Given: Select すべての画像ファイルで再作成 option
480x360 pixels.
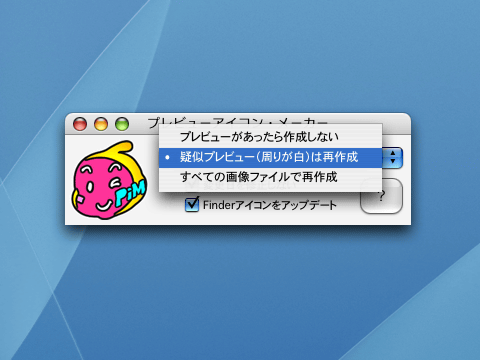Looking at the screenshot, I should click(270, 177).
